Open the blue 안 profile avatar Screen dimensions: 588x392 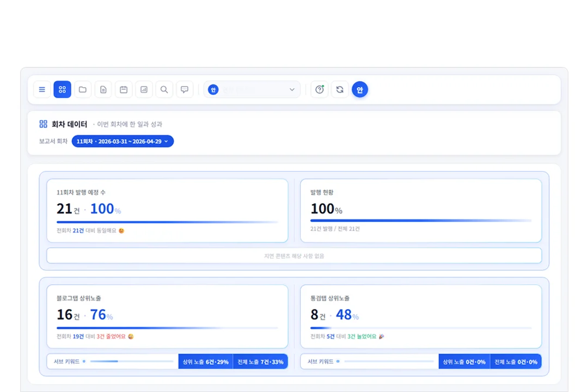360,90
